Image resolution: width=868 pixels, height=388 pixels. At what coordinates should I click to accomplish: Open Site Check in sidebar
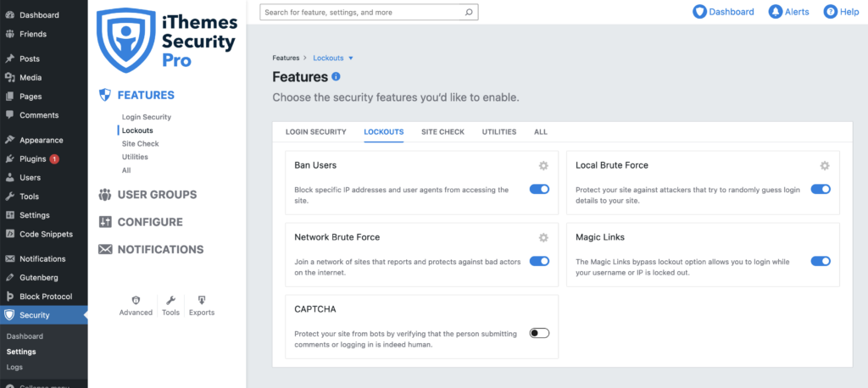click(140, 144)
